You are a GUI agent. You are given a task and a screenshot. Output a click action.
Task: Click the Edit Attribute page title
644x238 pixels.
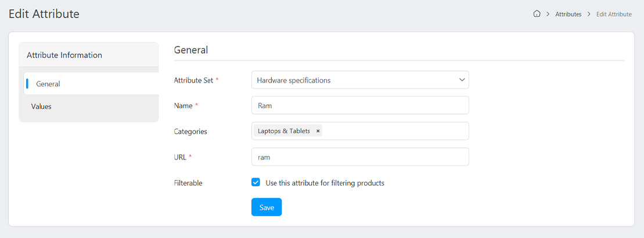tap(44, 14)
